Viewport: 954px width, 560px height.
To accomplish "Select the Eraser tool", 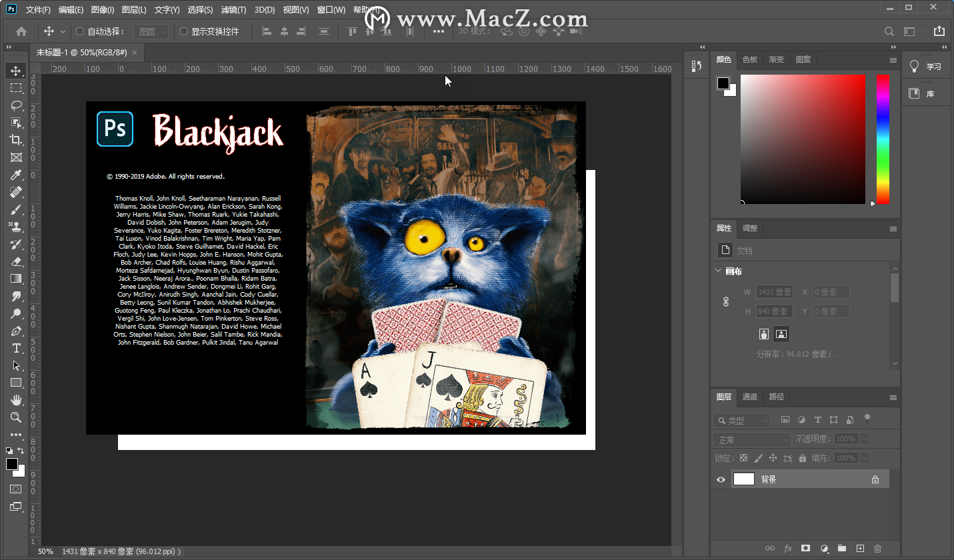I will (x=16, y=261).
